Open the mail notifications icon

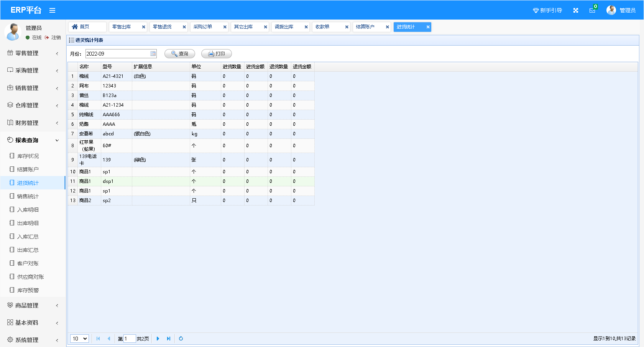point(592,10)
